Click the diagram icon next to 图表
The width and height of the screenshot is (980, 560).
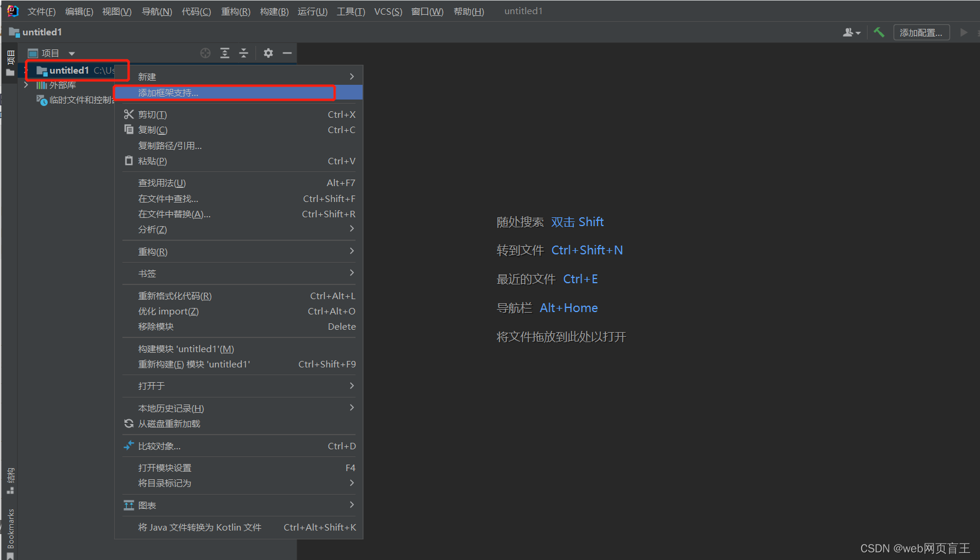click(129, 505)
